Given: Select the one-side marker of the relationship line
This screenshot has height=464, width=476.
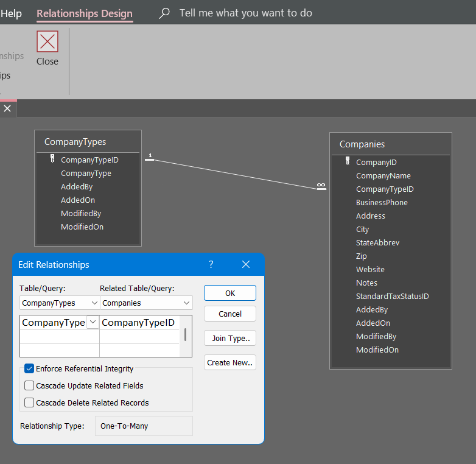Looking at the screenshot, I should [x=150, y=157].
